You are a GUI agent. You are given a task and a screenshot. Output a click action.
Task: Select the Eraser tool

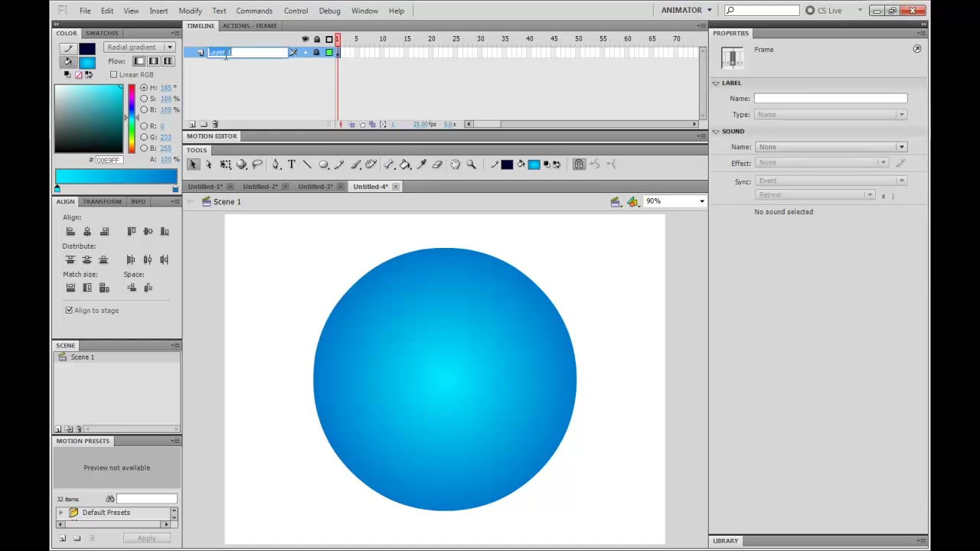437,164
